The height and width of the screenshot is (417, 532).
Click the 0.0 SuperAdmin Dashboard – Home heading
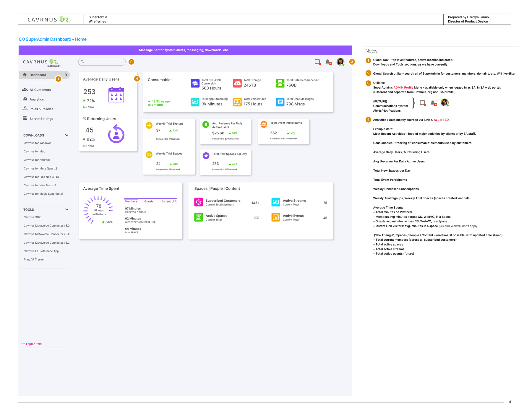[x=53, y=39]
